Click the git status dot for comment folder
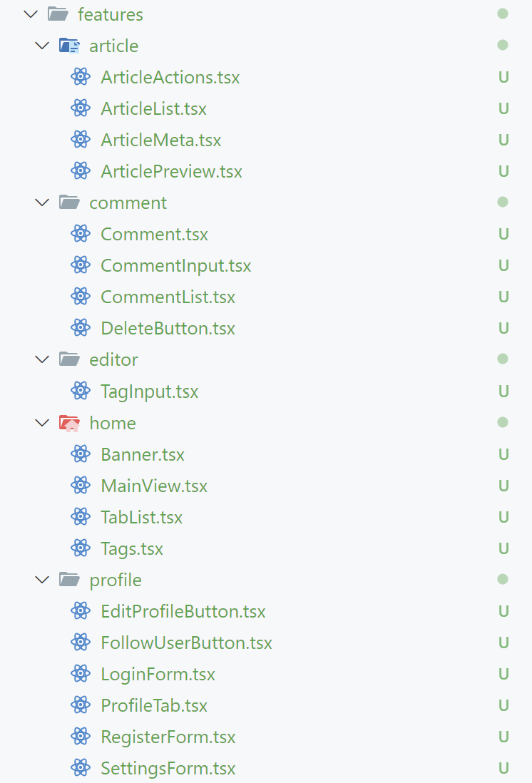The height and width of the screenshot is (783, 532). pyautogui.click(x=503, y=203)
